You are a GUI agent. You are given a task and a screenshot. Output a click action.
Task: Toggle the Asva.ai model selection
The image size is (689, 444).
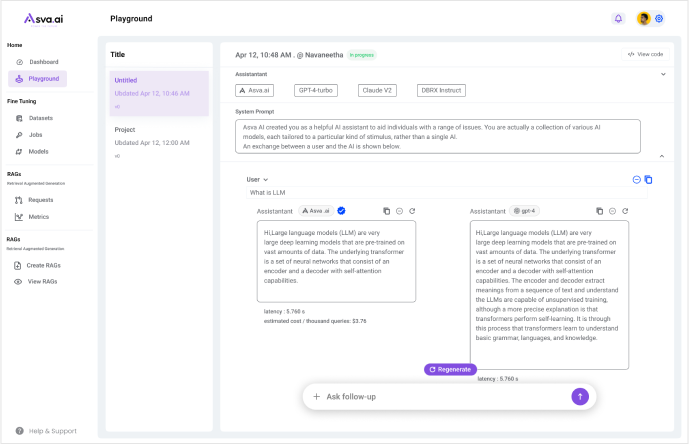[254, 91]
